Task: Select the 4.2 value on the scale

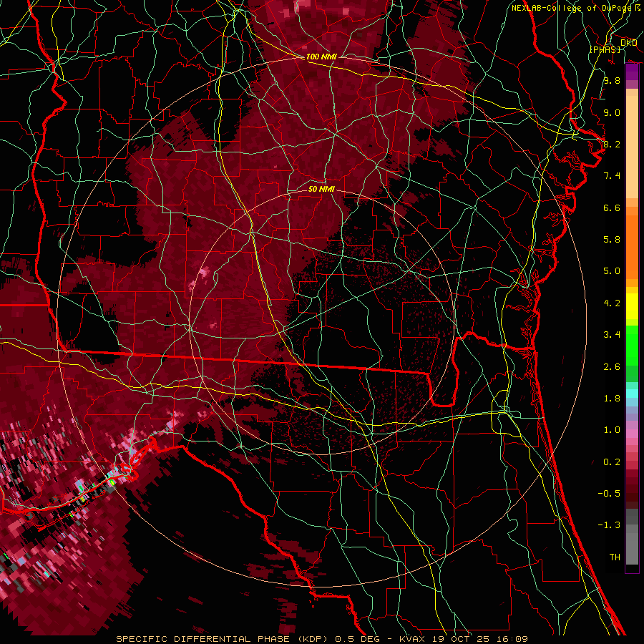Action: pyautogui.click(x=612, y=303)
